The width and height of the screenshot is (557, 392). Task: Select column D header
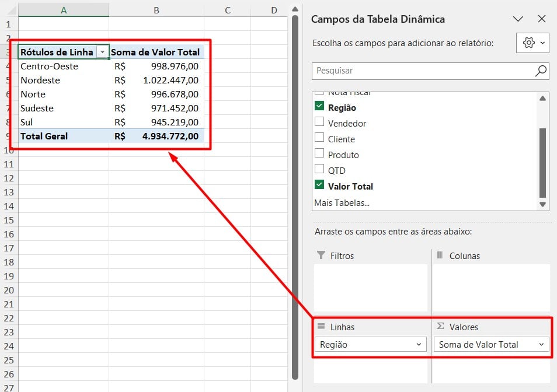(269, 10)
